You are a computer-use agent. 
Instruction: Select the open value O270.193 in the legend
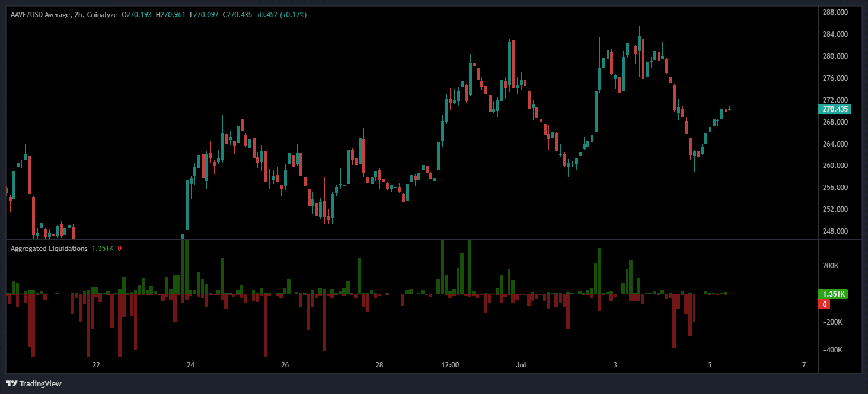[137, 15]
